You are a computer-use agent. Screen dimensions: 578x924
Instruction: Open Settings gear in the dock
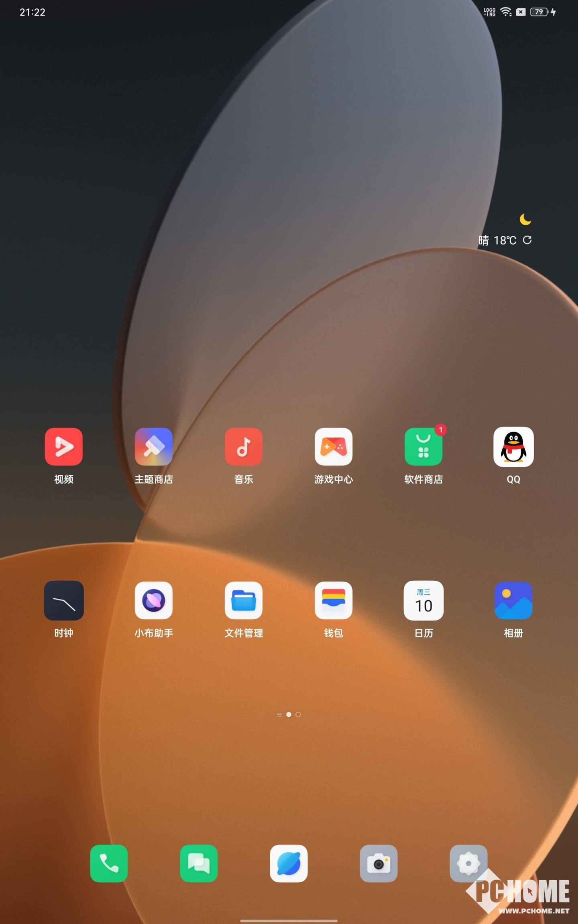pos(468,863)
